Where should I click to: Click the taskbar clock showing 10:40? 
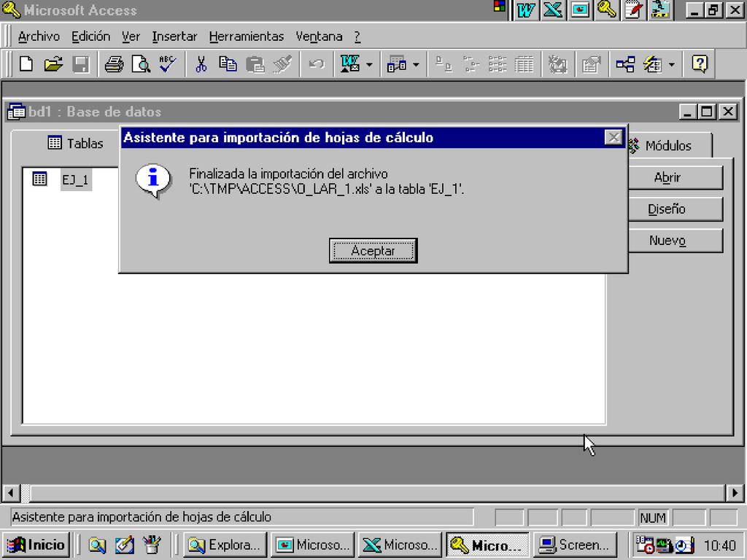point(720,545)
